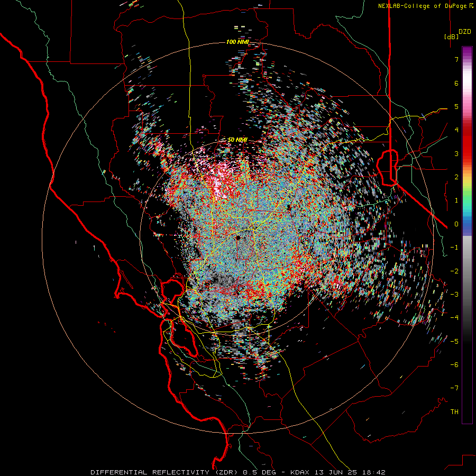Select the -4 value on the scale
The width and height of the screenshot is (476, 476).
tap(454, 318)
